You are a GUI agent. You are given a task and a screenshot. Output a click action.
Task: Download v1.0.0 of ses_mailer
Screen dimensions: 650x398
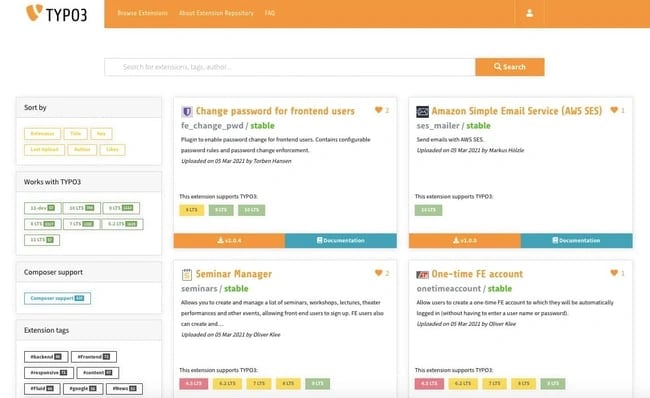pos(465,240)
